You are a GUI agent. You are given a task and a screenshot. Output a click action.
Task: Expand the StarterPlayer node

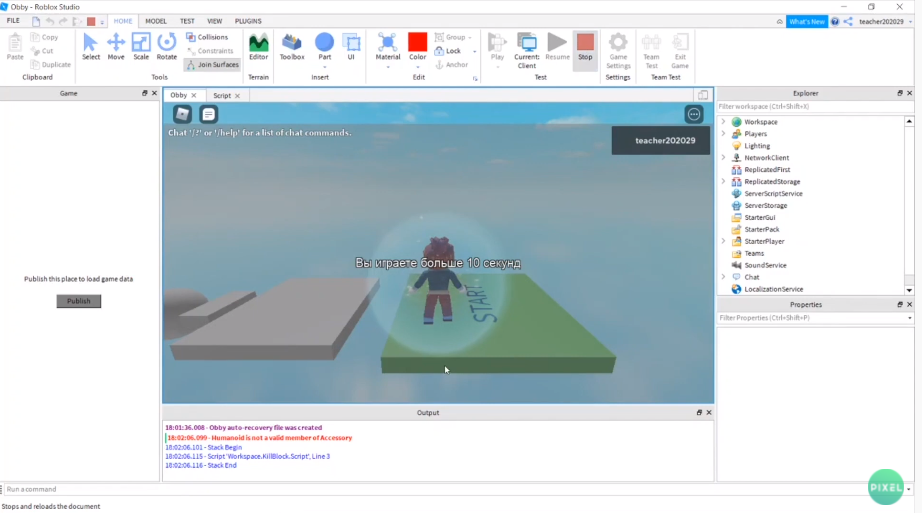pyautogui.click(x=723, y=241)
